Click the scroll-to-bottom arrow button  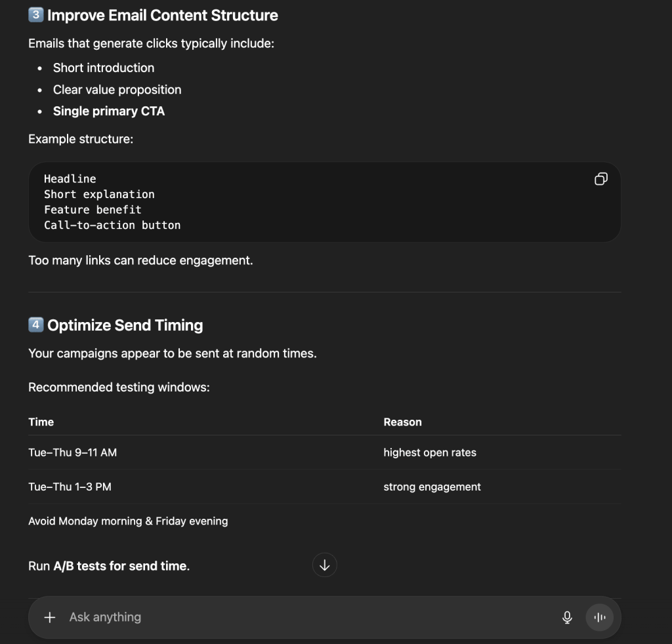point(324,565)
